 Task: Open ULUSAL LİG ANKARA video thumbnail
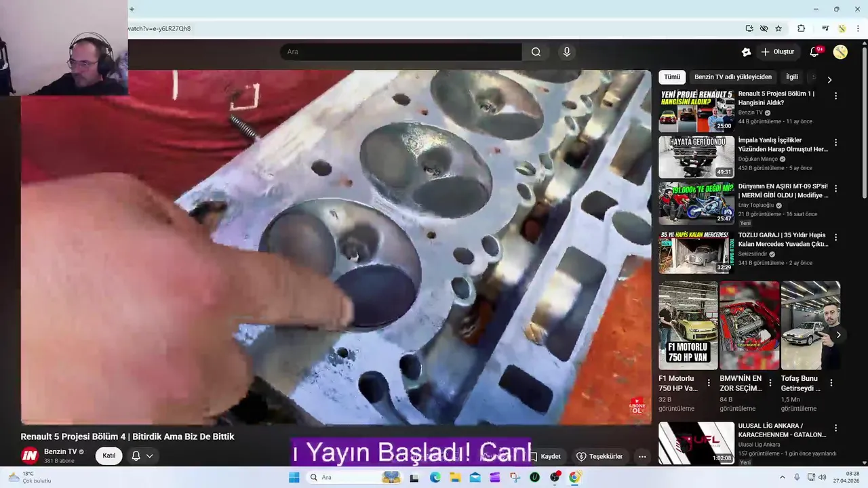coord(696,443)
